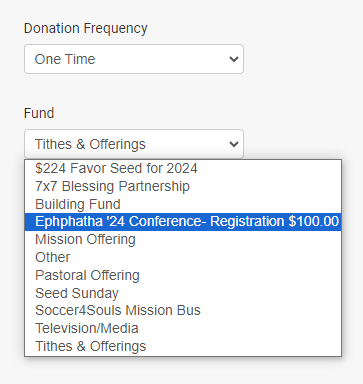Click the Fund dropdown chevron arrow
The width and height of the screenshot is (363, 384).
click(234, 144)
